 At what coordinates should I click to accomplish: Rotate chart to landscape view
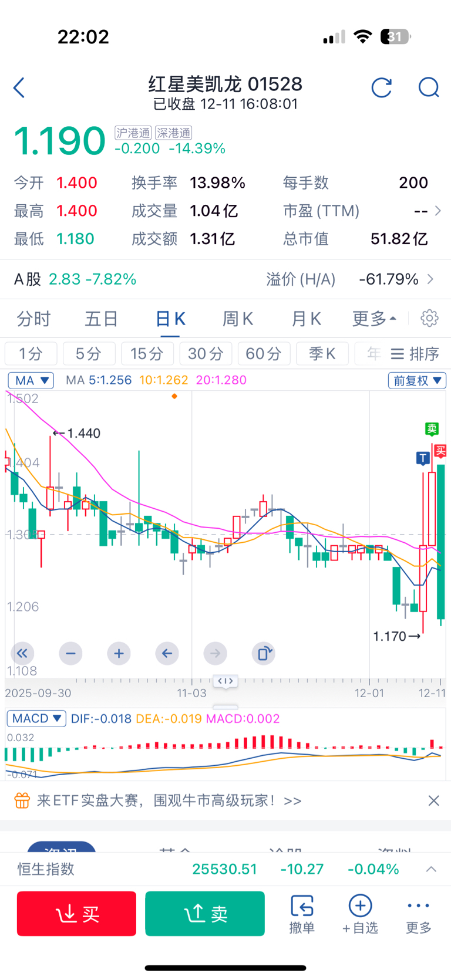[x=264, y=653]
